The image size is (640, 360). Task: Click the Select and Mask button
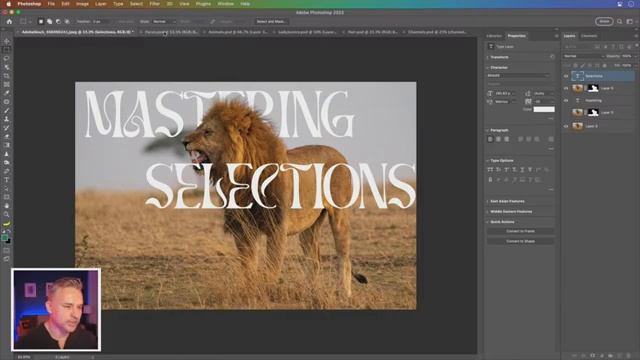click(271, 21)
